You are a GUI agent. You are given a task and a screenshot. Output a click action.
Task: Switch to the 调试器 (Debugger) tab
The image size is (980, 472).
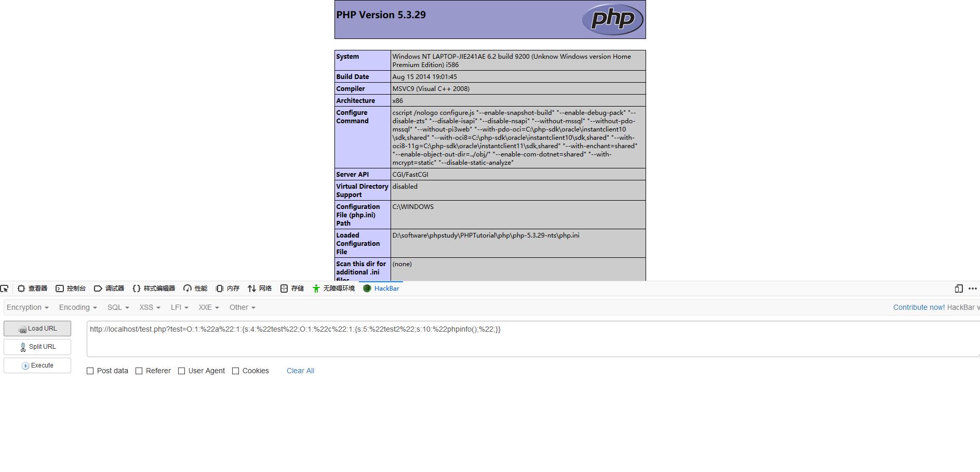point(109,289)
